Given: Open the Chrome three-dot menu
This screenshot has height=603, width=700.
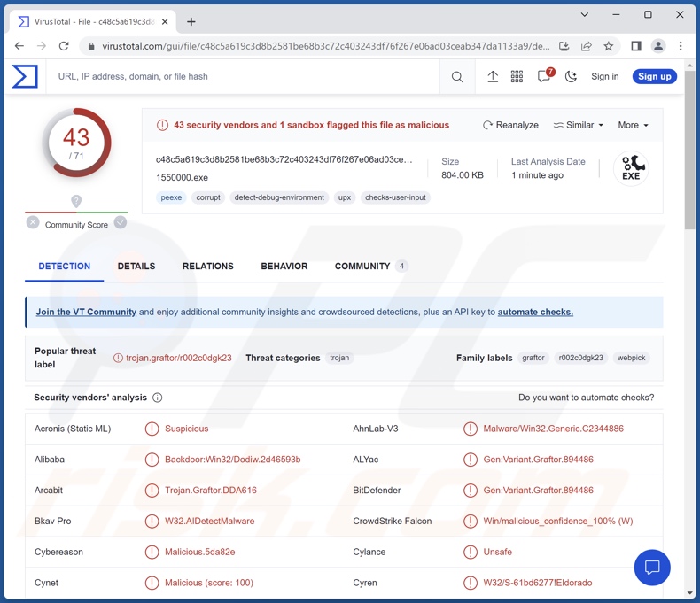Looking at the screenshot, I should (x=681, y=46).
